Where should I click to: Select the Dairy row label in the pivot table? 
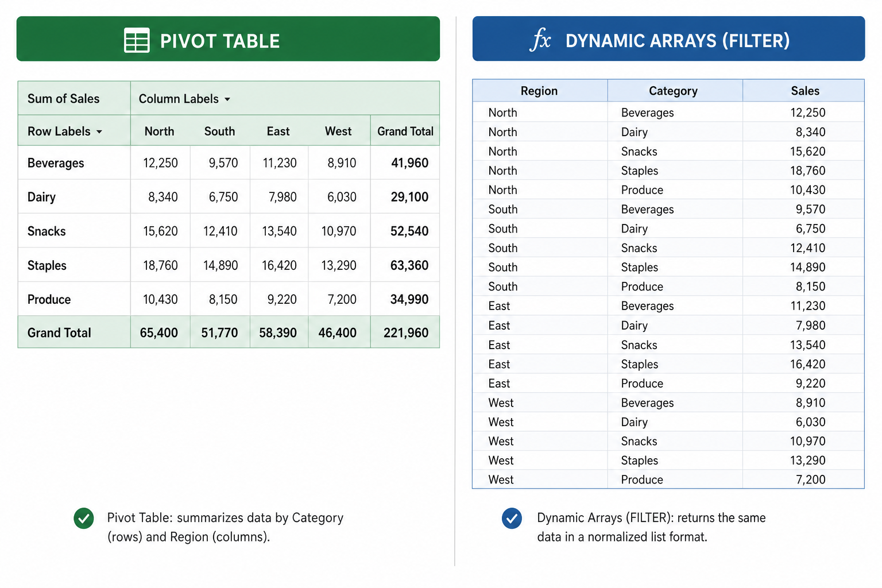[41, 197]
